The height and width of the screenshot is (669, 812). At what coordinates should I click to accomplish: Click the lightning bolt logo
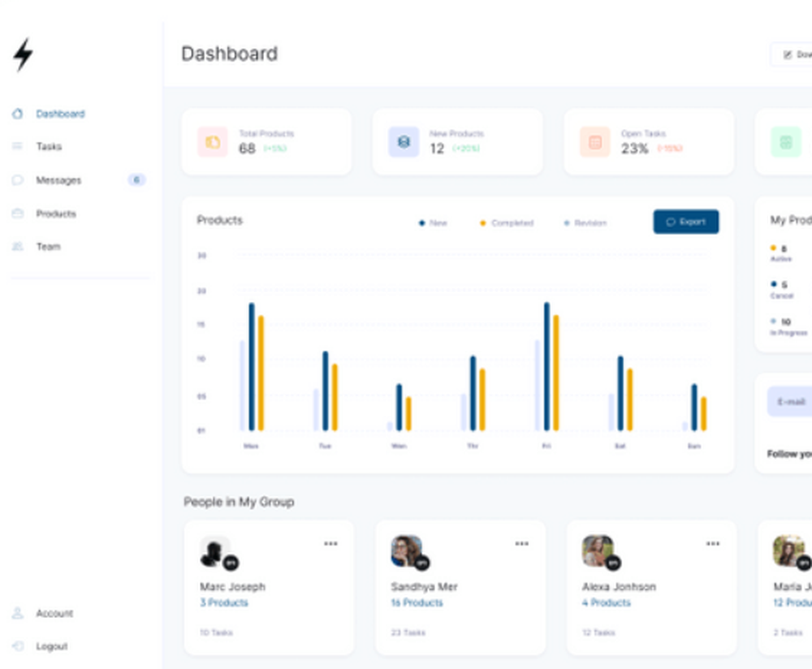pyautogui.click(x=24, y=54)
